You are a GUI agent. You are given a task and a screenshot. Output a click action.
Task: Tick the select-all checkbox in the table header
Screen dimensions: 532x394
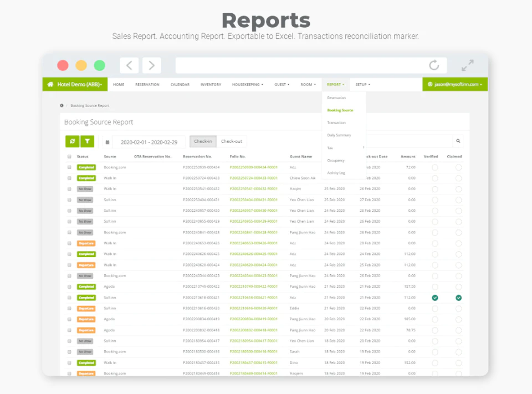tap(70, 156)
